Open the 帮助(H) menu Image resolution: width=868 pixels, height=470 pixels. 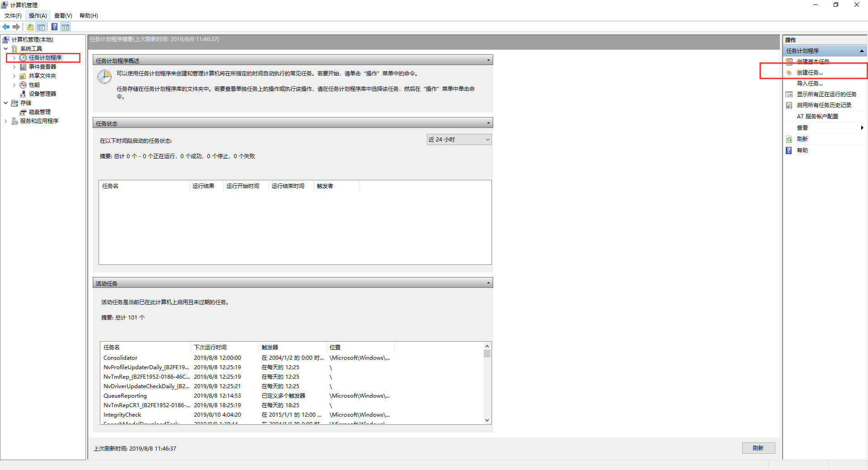tap(89, 16)
